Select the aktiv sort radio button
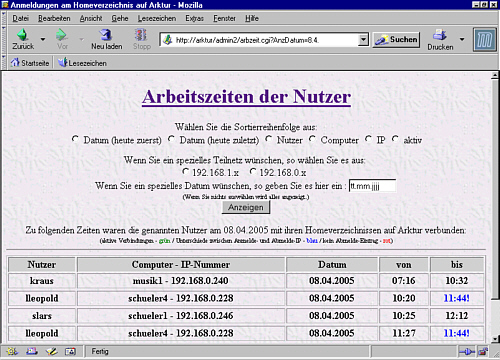The image size is (500, 360). pyautogui.click(x=395, y=139)
